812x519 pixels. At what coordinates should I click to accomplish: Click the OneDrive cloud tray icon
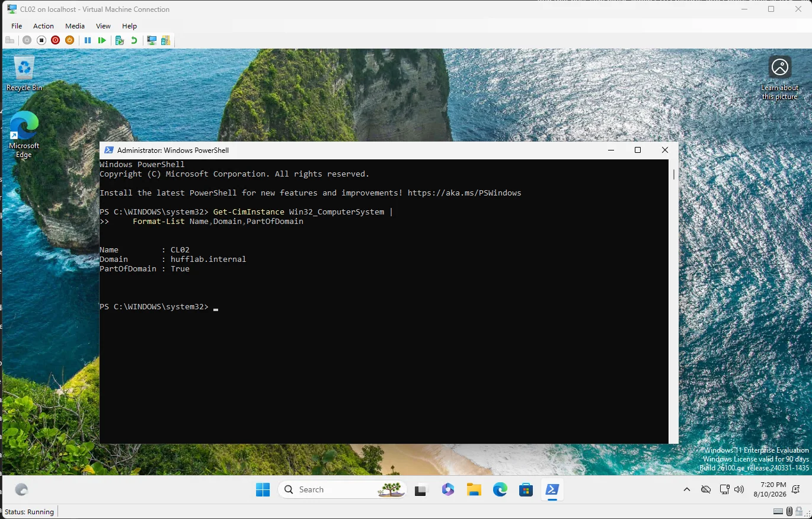[x=705, y=489]
